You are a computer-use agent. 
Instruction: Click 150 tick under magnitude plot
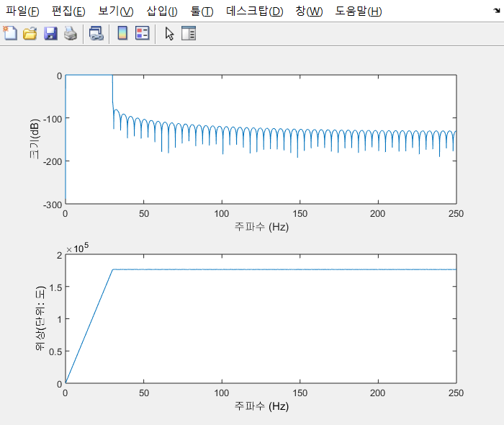[x=300, y=214]
